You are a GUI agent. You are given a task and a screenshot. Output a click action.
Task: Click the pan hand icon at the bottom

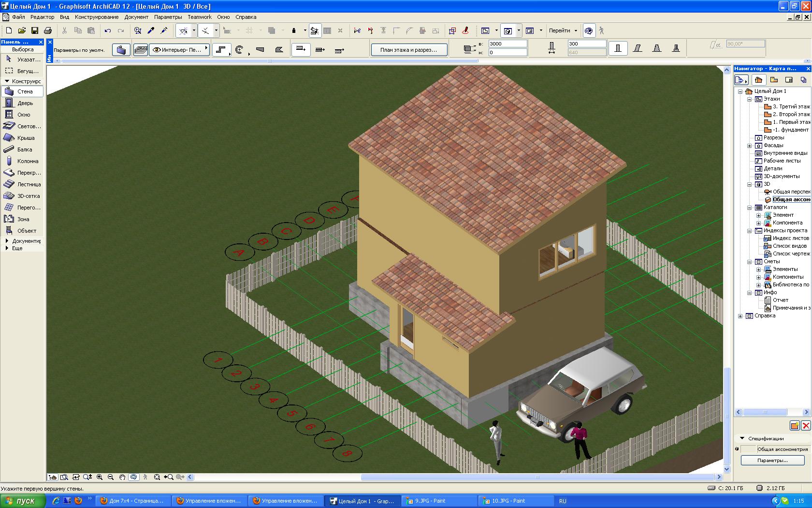pos(122,477)
